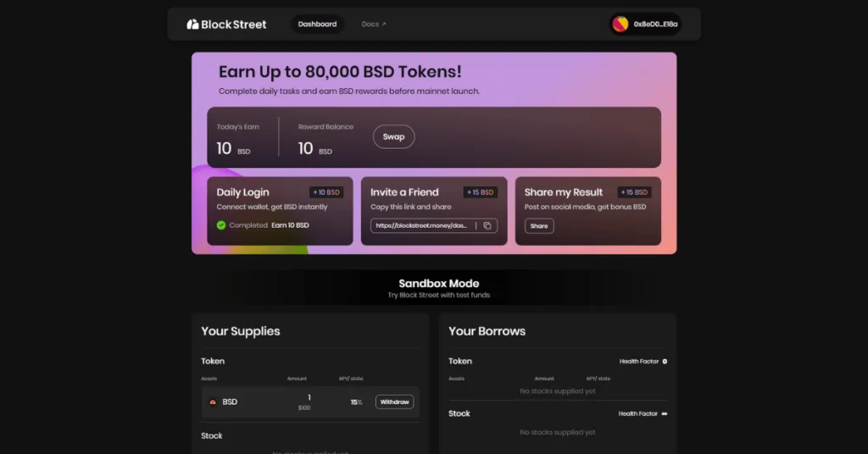
Task: Copy the invite link with copy icon
Action: [487, 225]
